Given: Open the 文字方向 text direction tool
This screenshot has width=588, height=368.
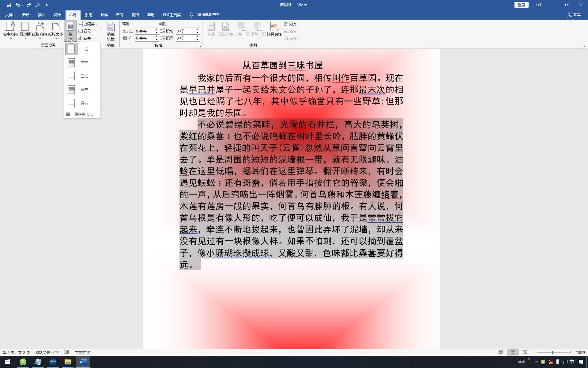Looking at the screenshot, I should pos(10,30).
